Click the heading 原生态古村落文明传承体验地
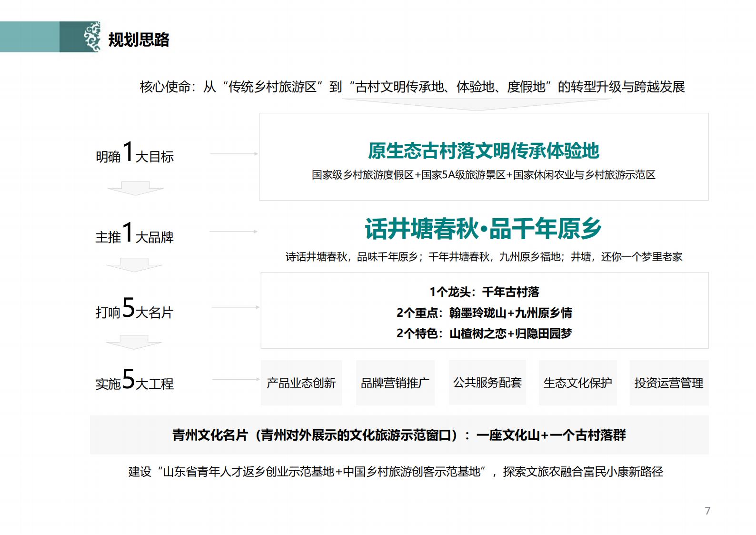 coord(483,151)
